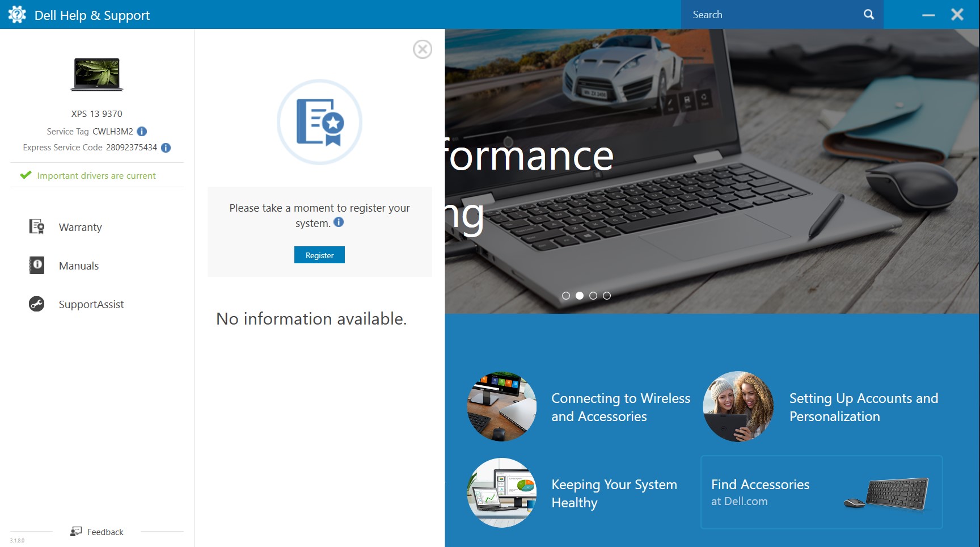The image size is (980, 547).
Task: Click the Register button
Action: point(319,255)
